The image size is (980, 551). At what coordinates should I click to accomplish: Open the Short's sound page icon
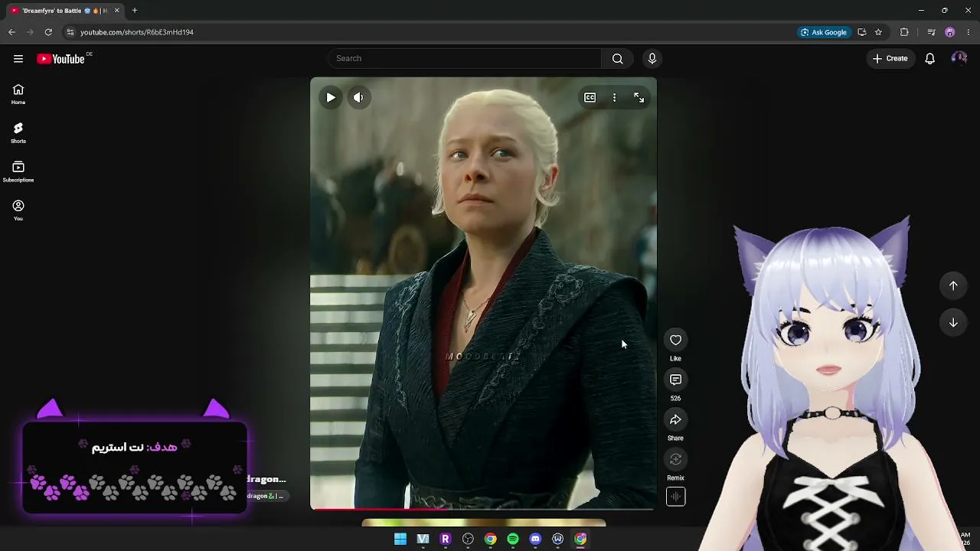coord(675,497)
